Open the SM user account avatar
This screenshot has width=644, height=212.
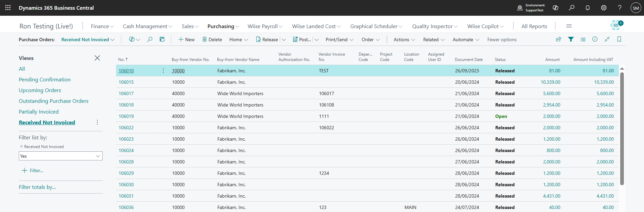[636, 8]
